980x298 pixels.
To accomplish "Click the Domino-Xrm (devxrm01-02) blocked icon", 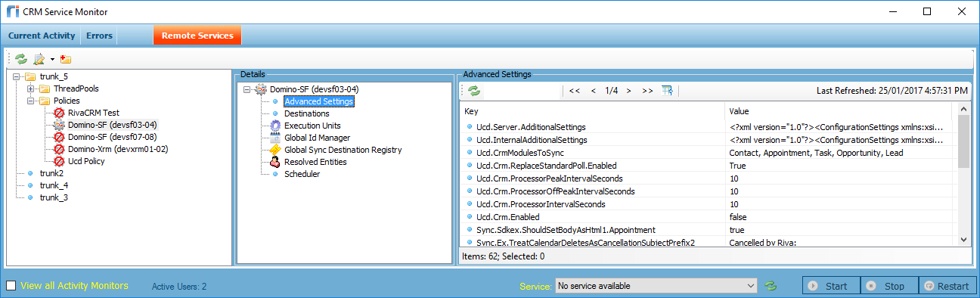I will (59, 149).
